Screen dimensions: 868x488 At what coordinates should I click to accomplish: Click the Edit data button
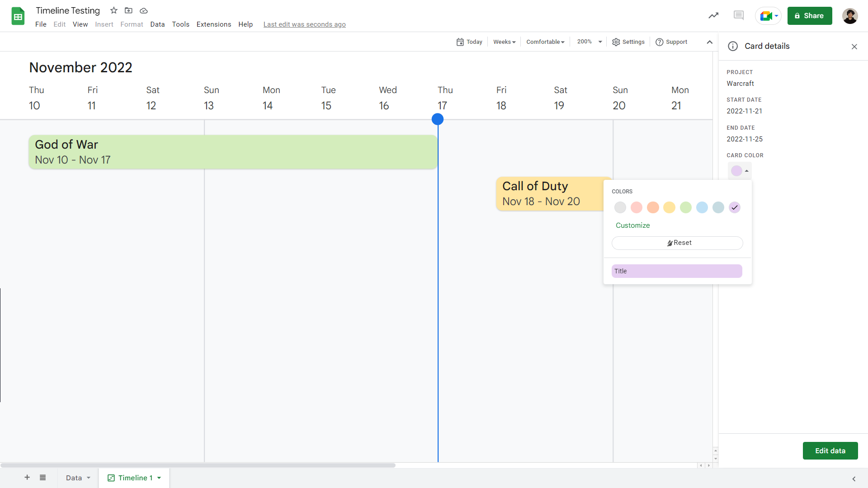(x=830, y=450)
